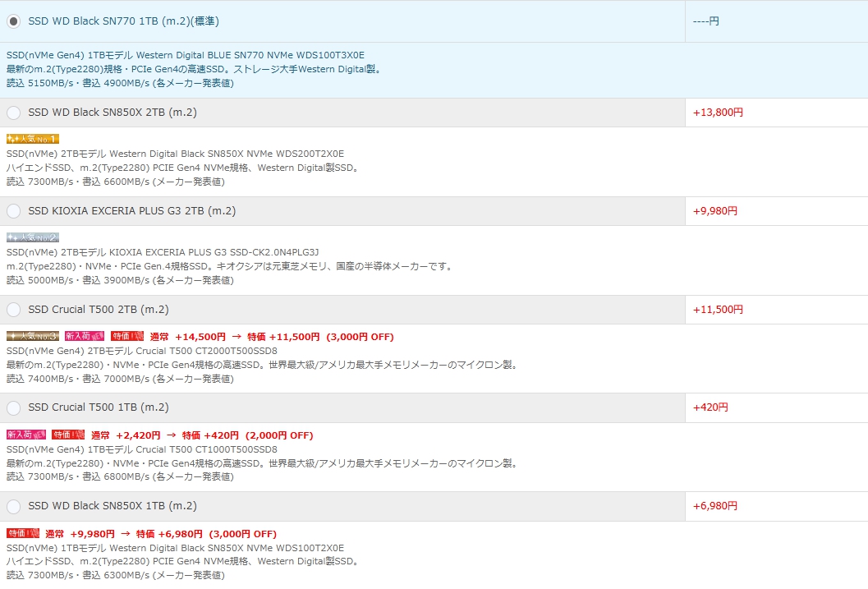Click 読込 7300MB/s・書込 6300MB/s spec line
The width and height of the screenshot is (868, 589).
(116, 575)
